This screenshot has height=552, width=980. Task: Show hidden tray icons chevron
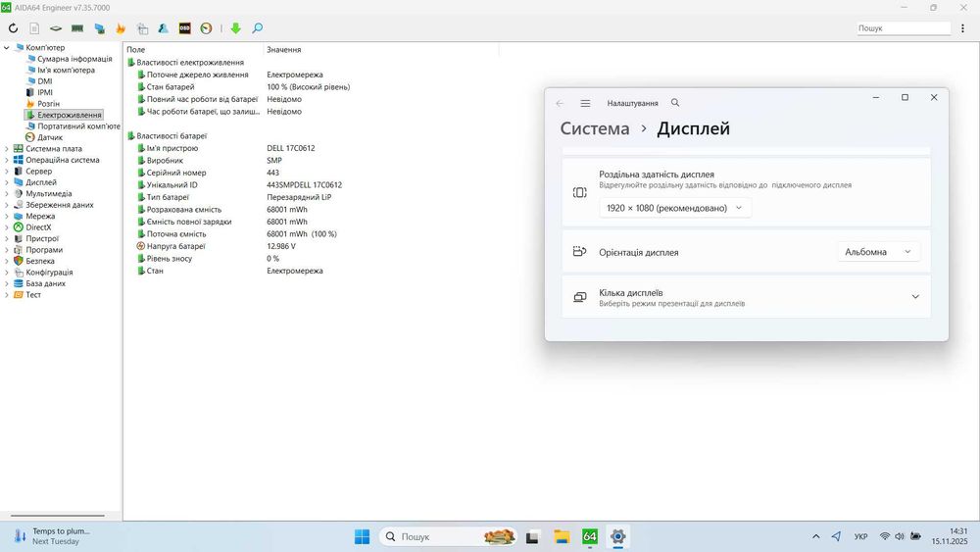[x=815, y=536]
